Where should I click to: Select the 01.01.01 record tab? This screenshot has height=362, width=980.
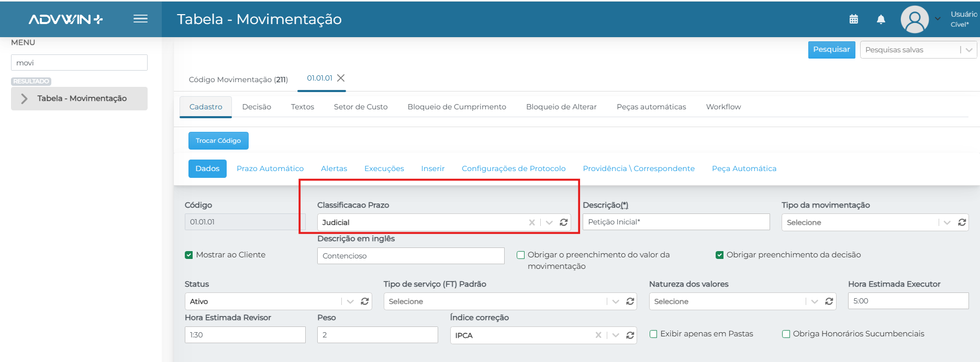pos(319,78)
